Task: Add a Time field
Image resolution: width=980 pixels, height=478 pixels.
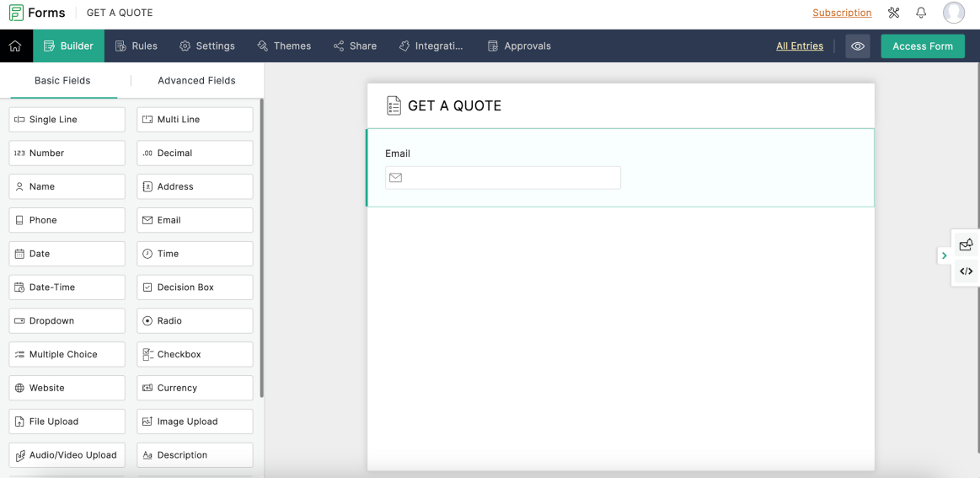Action: 195,254
